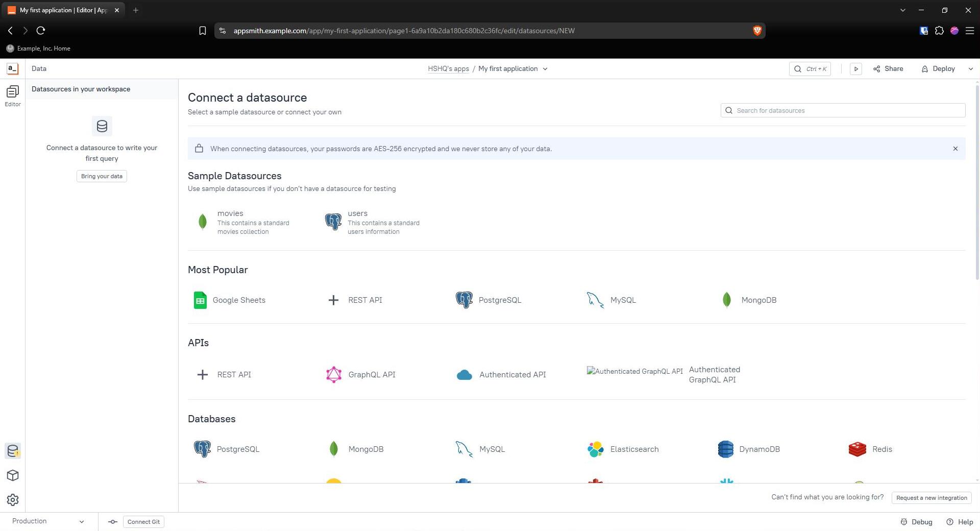This screenshot has height=531, width=980.
Task: Click the Redis label
Action: pos(882,449)
